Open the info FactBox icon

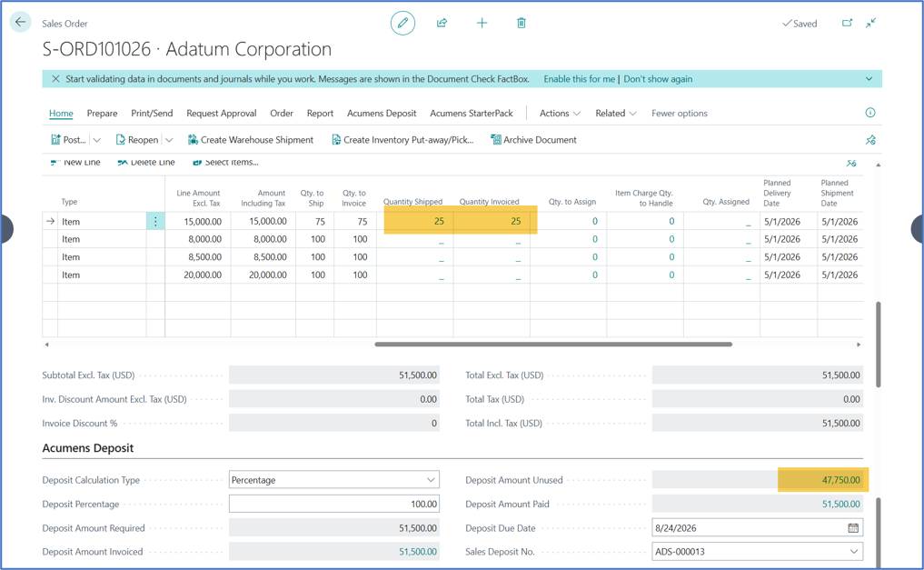pos(869,113)
